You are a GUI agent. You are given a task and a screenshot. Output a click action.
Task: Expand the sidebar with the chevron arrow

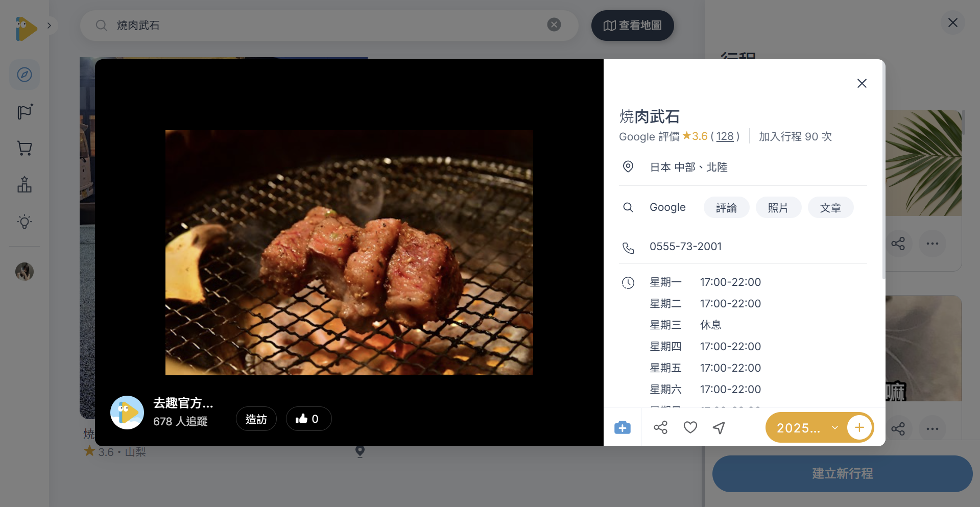50,25
